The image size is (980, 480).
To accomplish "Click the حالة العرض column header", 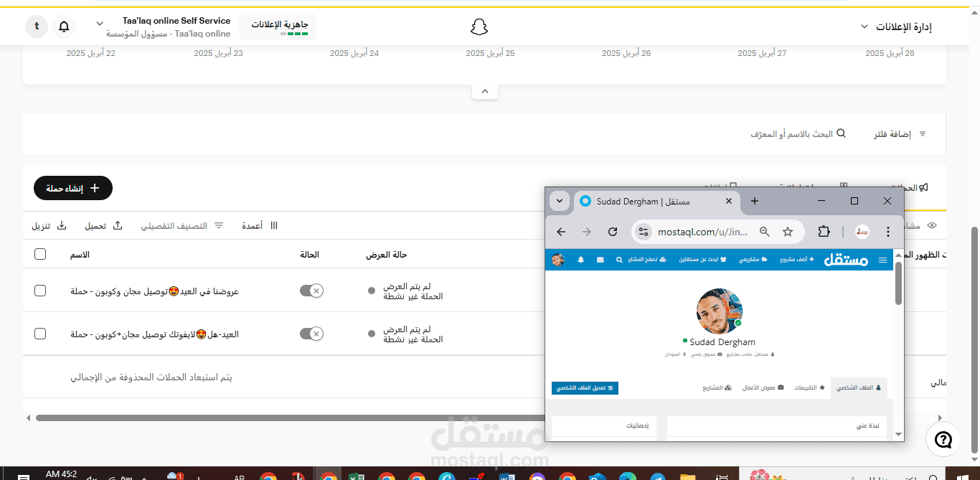I will (387, 255).
